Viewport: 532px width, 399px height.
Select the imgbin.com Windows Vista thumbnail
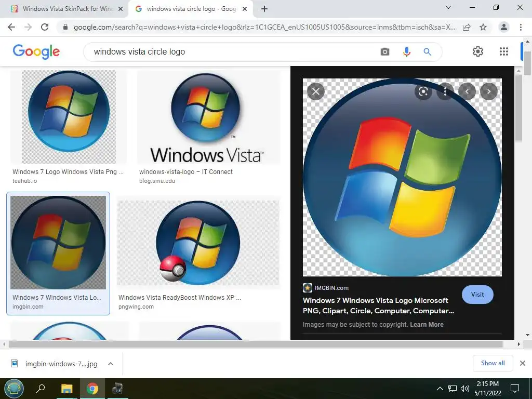click(58, 243)
